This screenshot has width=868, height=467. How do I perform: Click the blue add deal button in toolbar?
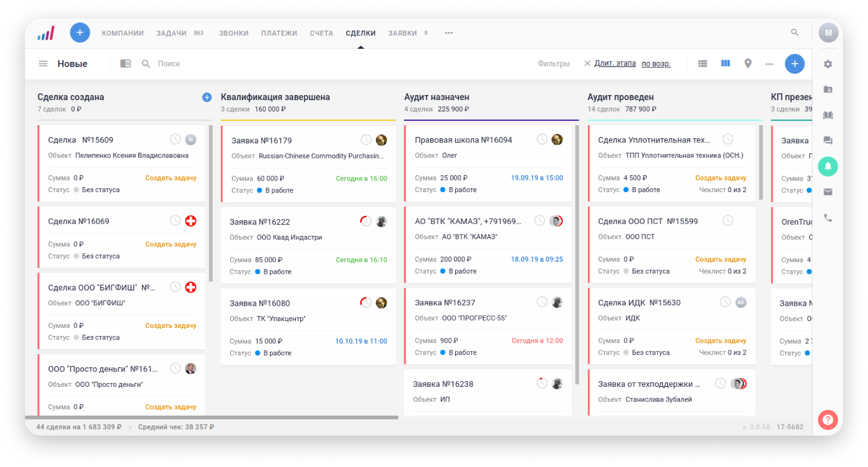pos(795,64)
